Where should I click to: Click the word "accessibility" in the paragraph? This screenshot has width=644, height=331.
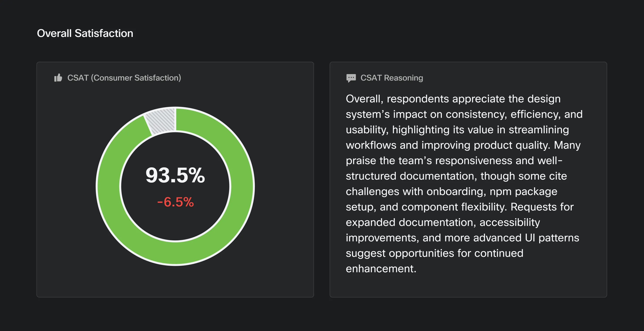point(510,222)
